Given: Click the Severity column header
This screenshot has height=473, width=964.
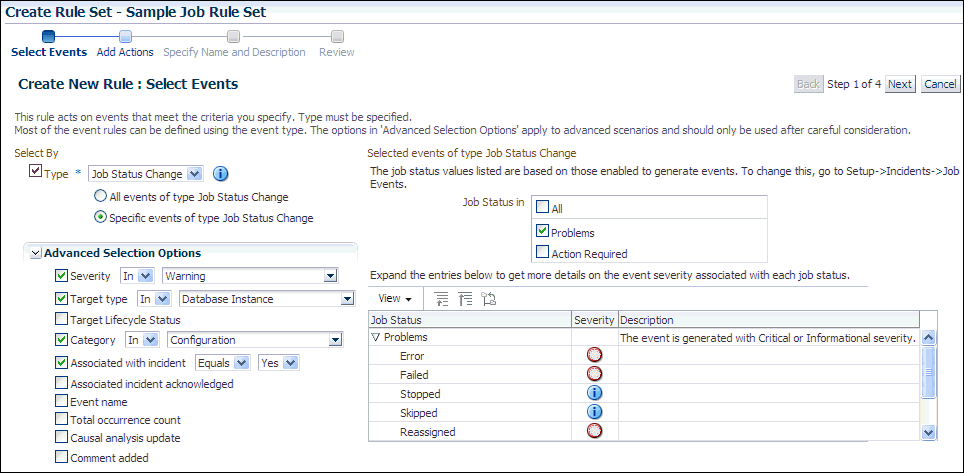Looking at the screenshot, I should (x=595, y=320).
